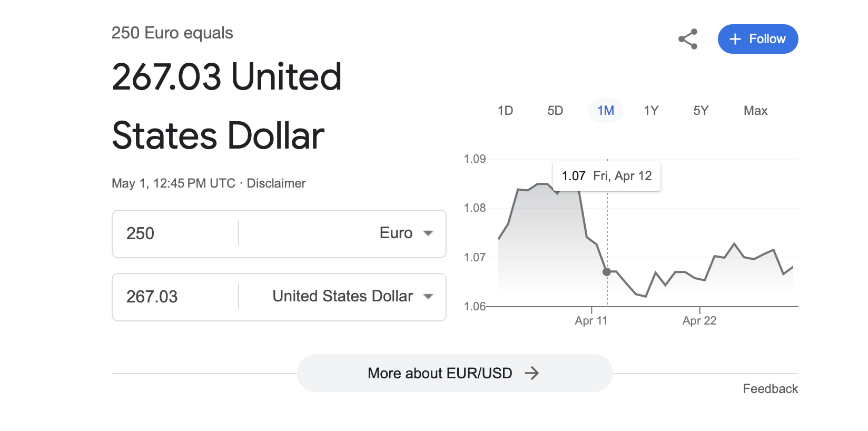Click the share icon
The image size is (868, 431).
pos(688,39)
